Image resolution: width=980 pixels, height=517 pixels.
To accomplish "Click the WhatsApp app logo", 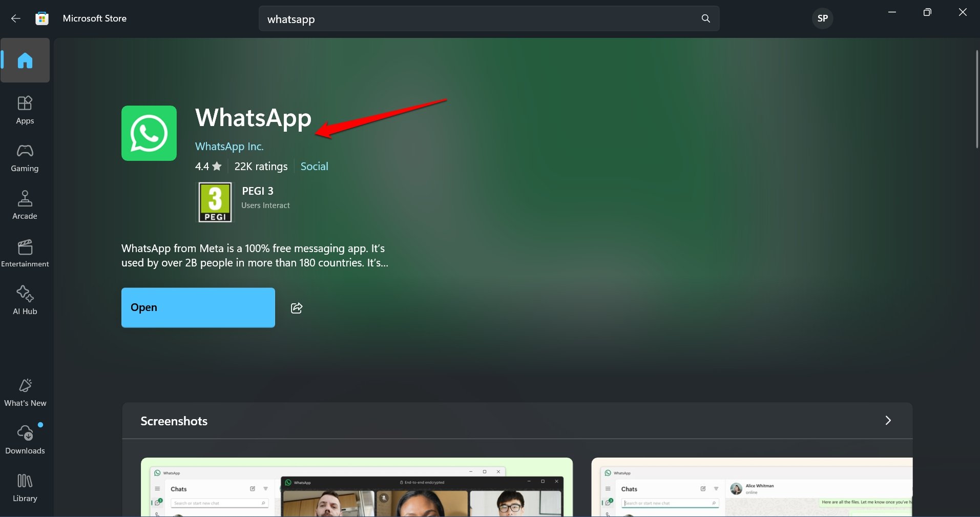I will point(149,133).
